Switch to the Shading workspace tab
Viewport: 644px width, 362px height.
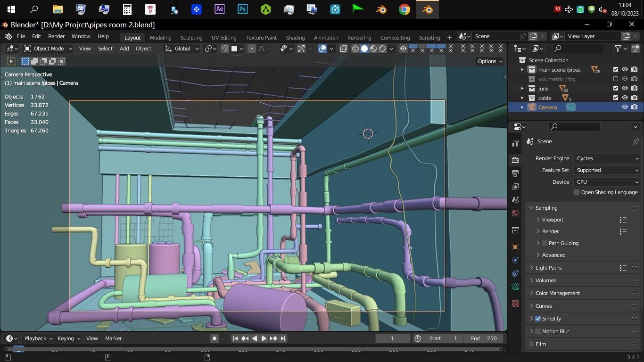pos(295,37)
